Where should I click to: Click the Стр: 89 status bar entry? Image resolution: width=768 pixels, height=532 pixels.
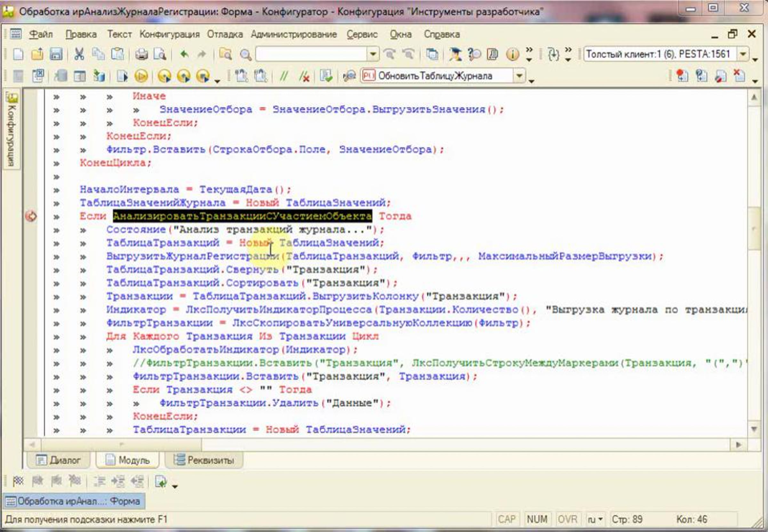627,520
